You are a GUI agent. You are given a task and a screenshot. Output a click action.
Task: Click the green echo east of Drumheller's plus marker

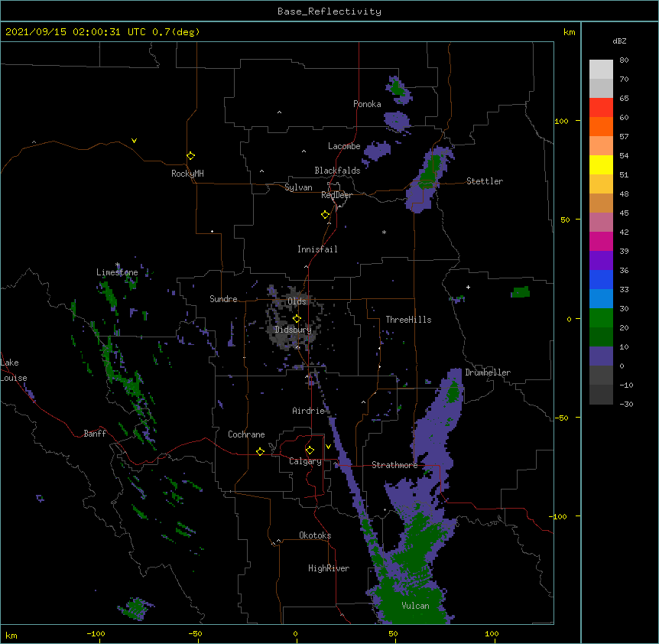(521, 292)
